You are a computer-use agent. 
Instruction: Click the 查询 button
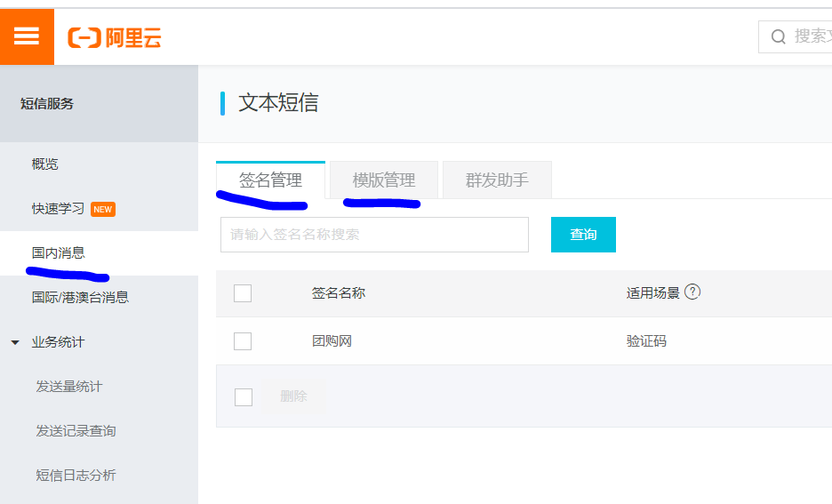[583, 235]
